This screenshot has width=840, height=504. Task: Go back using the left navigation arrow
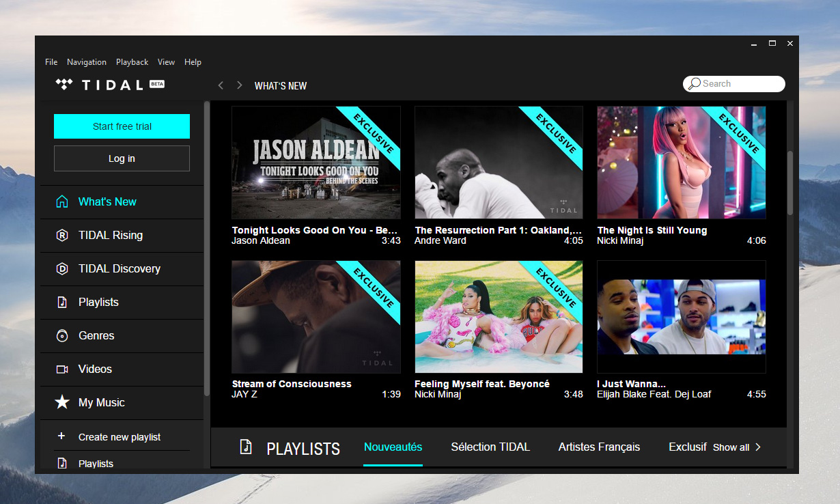pos(221,85)
